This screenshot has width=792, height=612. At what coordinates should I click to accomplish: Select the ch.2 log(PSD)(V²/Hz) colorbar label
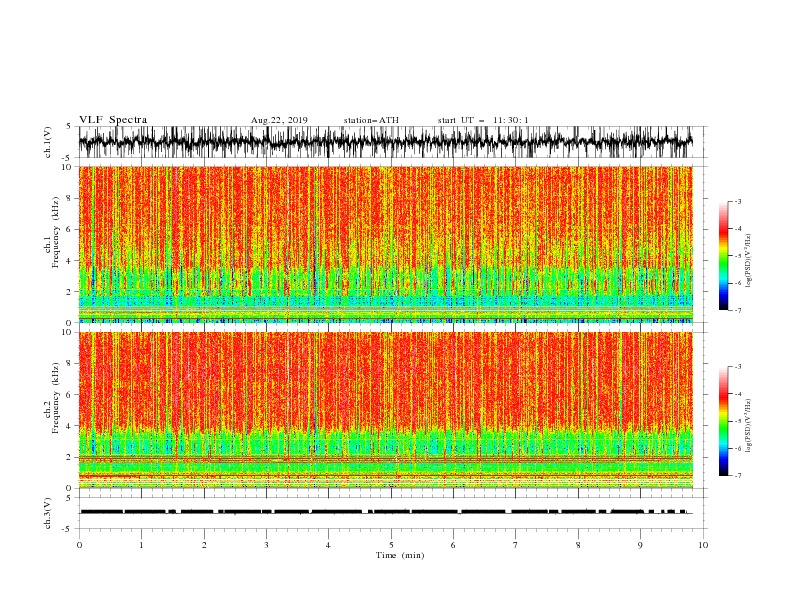(x=749, y=425)
